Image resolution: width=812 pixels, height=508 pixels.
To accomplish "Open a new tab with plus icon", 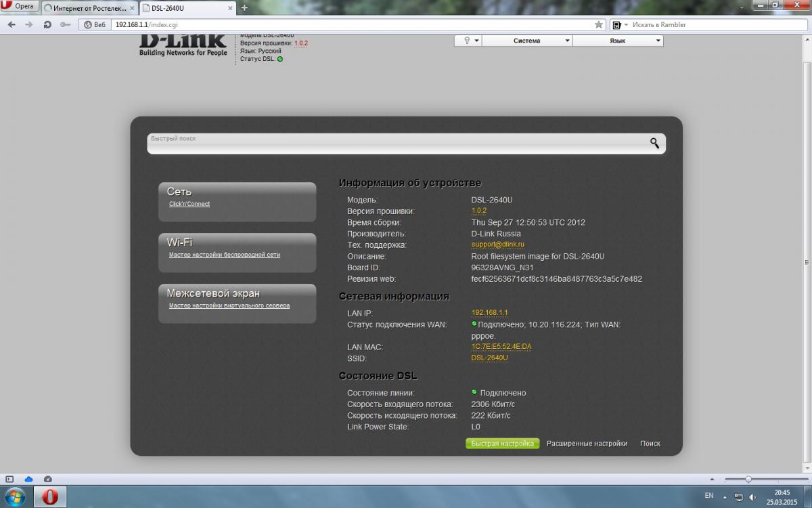I will click(x=244, y=7).
